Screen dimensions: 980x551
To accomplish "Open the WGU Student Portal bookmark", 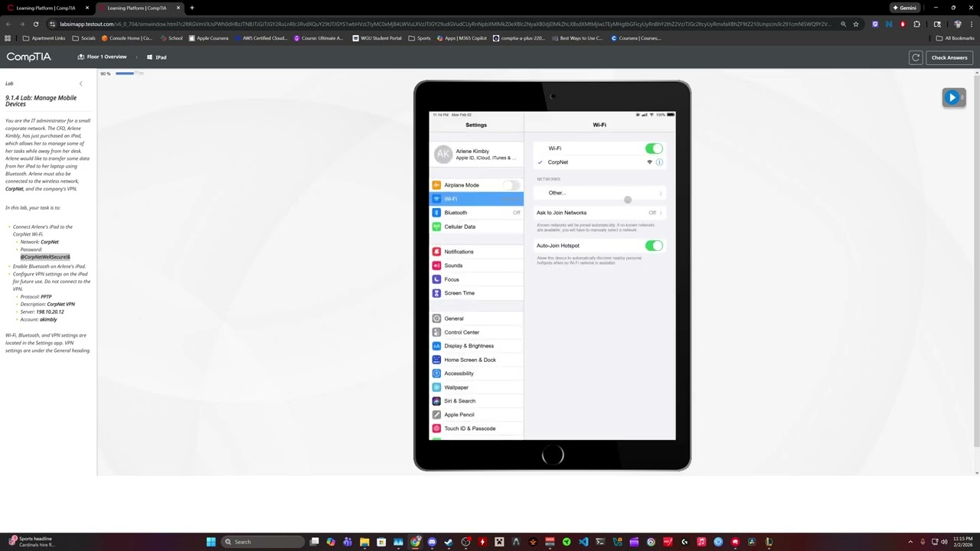I will point(377,38).
